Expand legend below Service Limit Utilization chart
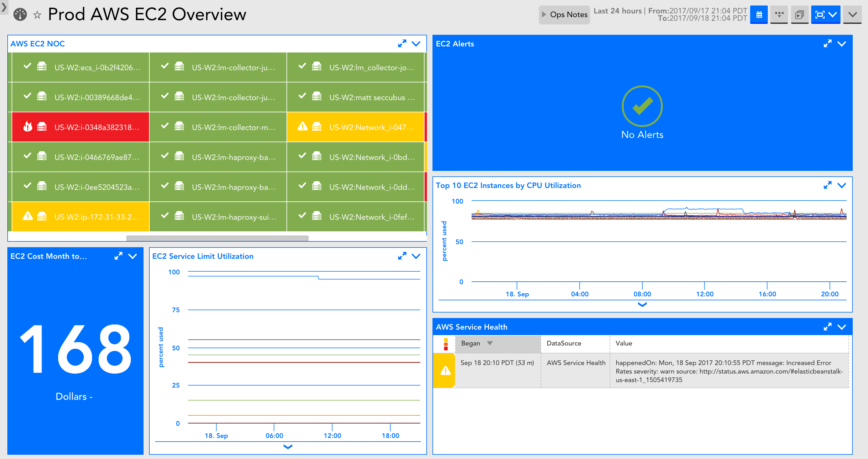 tap(288, 446)
